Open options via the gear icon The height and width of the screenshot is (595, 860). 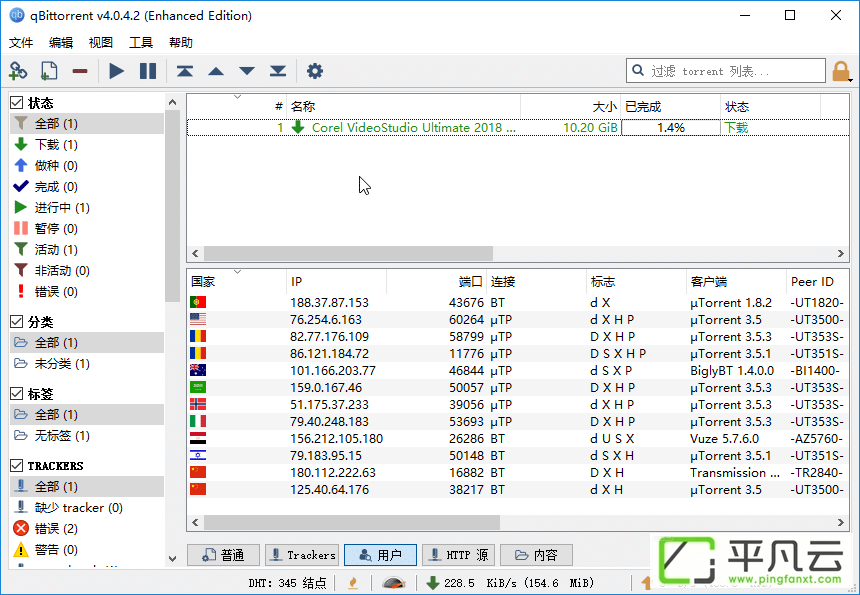pyautogui.click(x=315, y=71)
